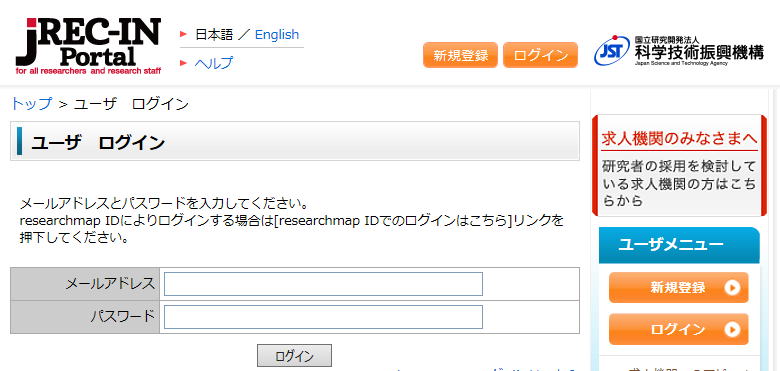Click the red arrow beside 日本語
The height and width of the screenshot is (371, 780).
(184, 34)
